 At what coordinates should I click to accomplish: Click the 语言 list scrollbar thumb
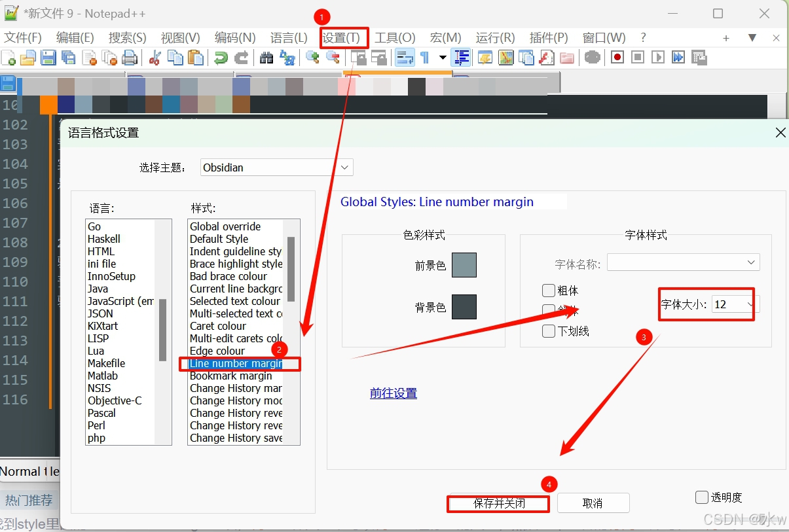(x=162, y=330)
